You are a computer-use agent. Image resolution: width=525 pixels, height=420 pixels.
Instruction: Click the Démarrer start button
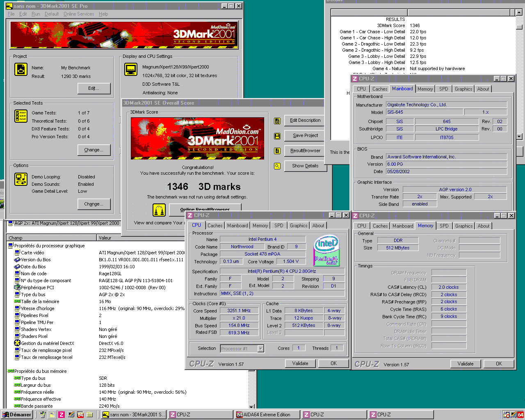[17, 415]
